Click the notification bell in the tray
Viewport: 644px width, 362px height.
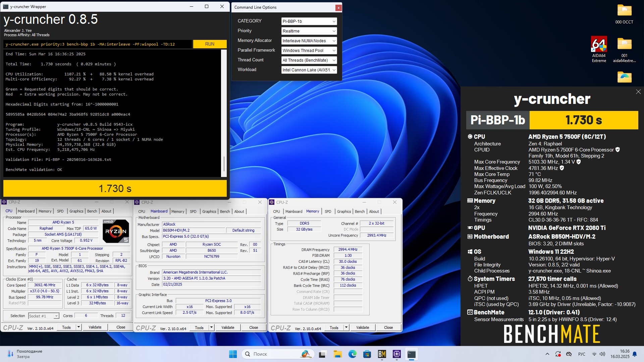(x=635, y=354)
